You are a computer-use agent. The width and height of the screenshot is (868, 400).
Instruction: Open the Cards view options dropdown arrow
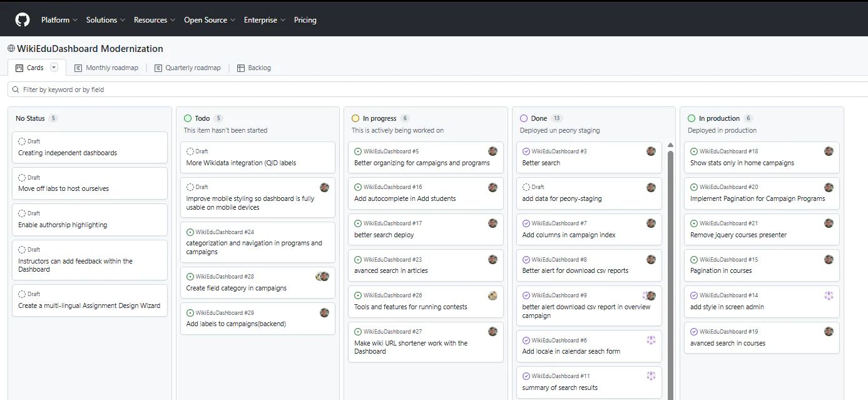click(54, 68)
